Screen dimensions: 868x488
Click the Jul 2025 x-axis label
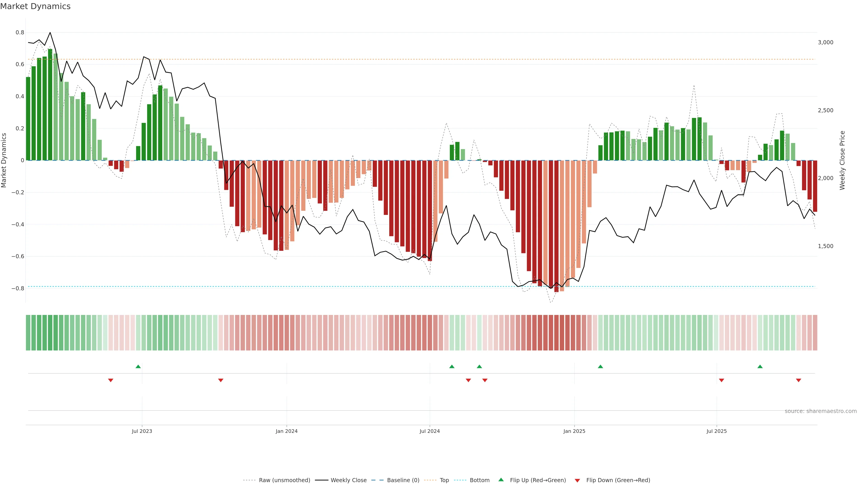tap(717, 431)
